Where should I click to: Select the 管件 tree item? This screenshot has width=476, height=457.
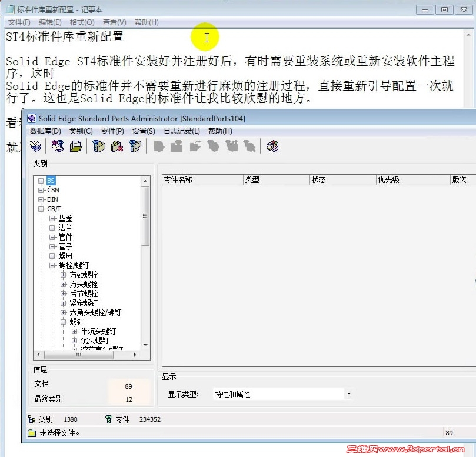point(65,237)
